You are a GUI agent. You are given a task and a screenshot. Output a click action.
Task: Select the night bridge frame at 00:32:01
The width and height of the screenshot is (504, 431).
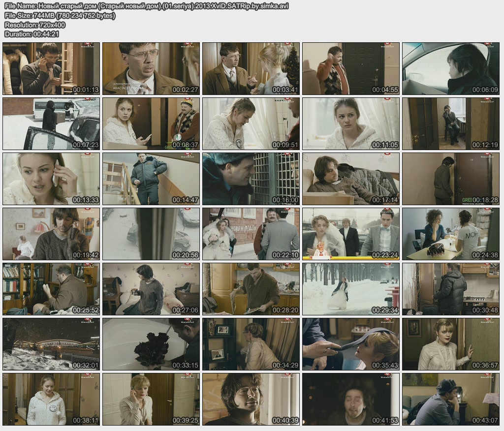coord(51,344)
